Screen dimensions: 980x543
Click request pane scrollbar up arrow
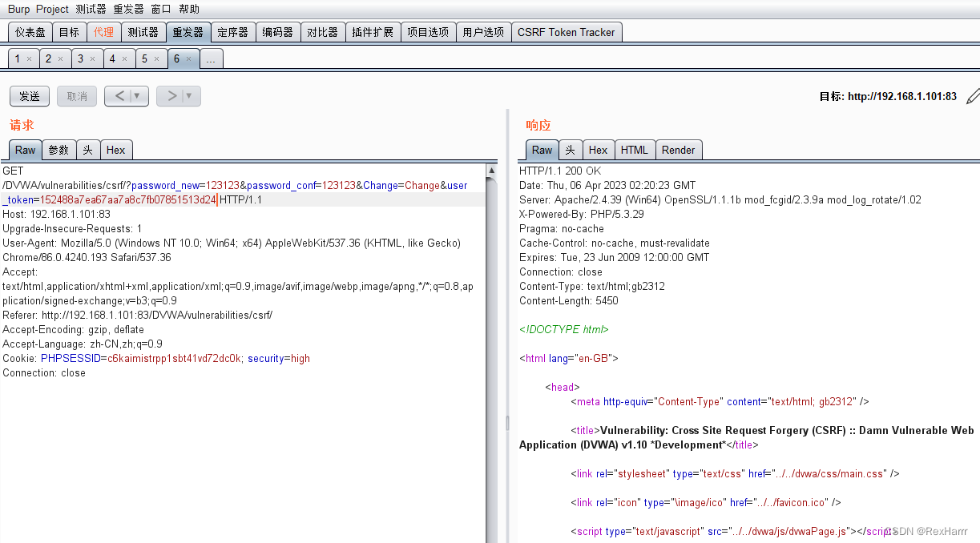point(492,170)
